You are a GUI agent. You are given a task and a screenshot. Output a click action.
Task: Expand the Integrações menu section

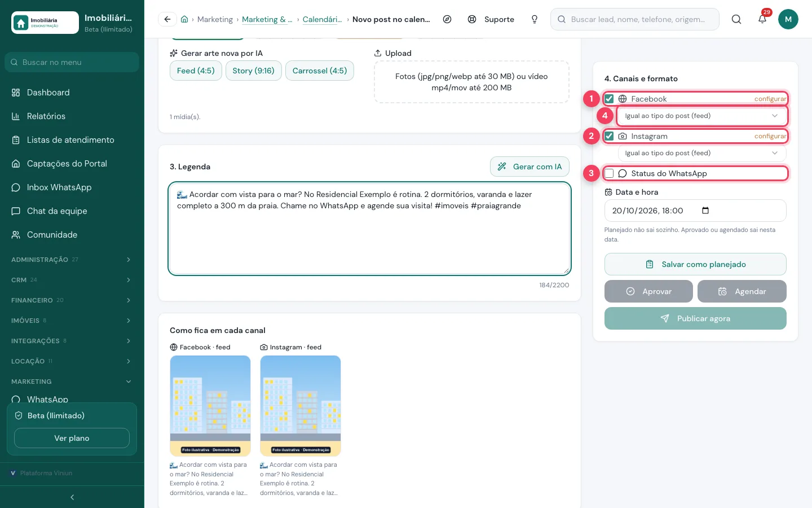point(72,341)
